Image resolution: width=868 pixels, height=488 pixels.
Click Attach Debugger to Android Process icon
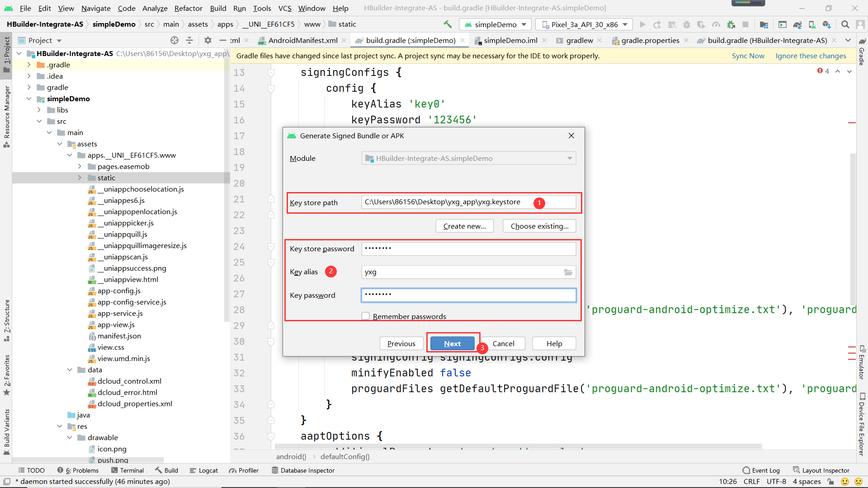731,24
